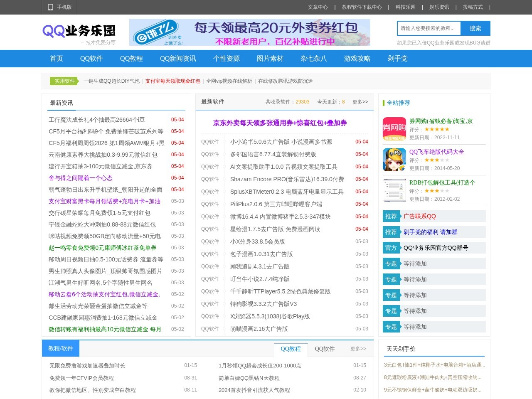Open news item 工行魔法成长礼4个抽最高26664个i豆
This screenshot has width=532, height=399.
(97, 120)
